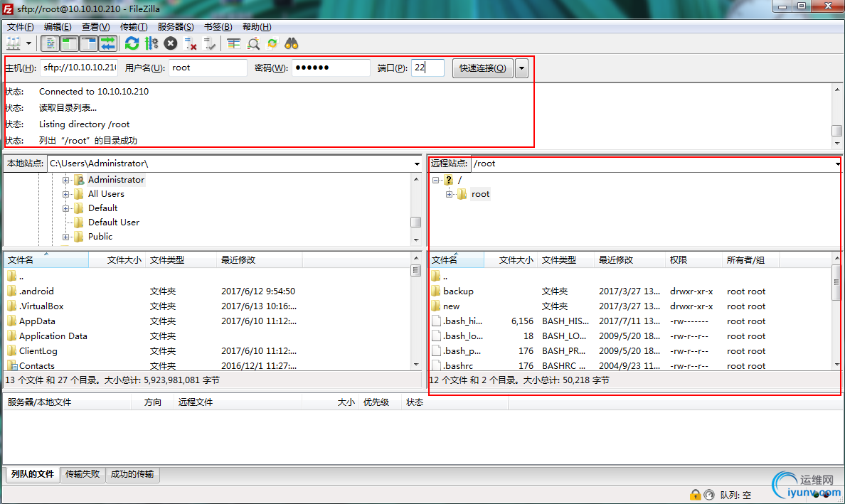Open the 查看(V) menu
845x504 pixels.
96,27
